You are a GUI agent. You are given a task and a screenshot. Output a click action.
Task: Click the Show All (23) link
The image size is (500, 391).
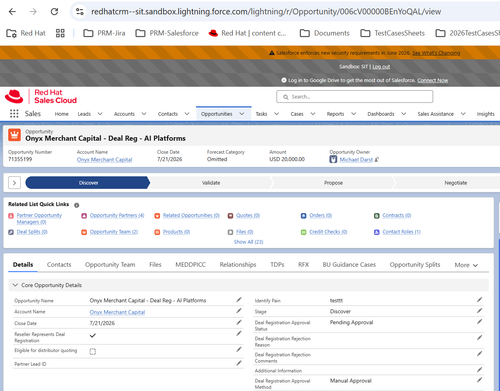tap(248, 242)
